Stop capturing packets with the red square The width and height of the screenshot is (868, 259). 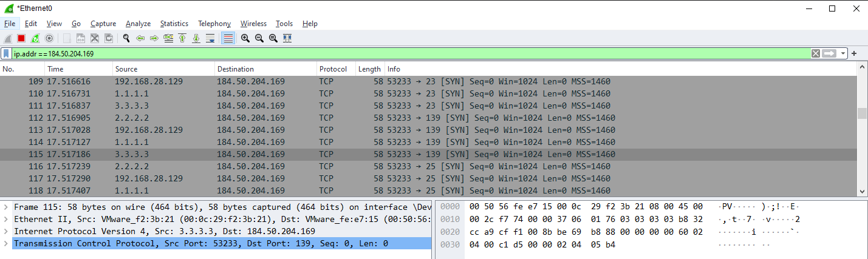coord(21,38)
